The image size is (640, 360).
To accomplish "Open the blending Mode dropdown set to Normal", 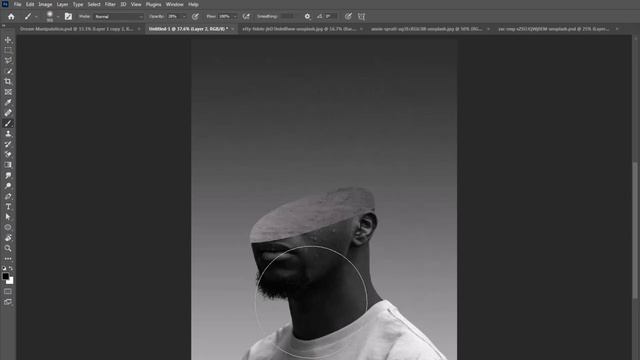I will pos(119,17).
